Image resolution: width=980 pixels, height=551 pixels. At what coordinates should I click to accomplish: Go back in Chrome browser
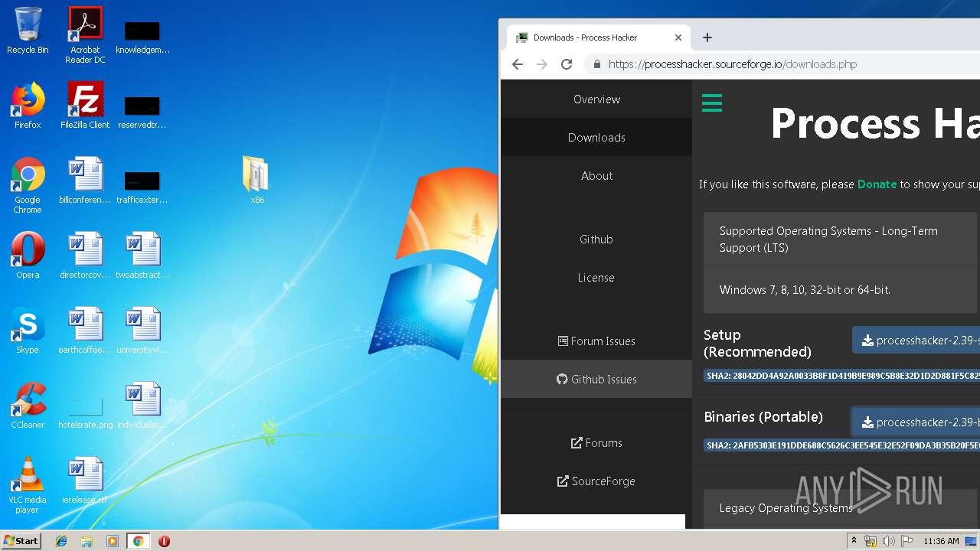(518, 64)
